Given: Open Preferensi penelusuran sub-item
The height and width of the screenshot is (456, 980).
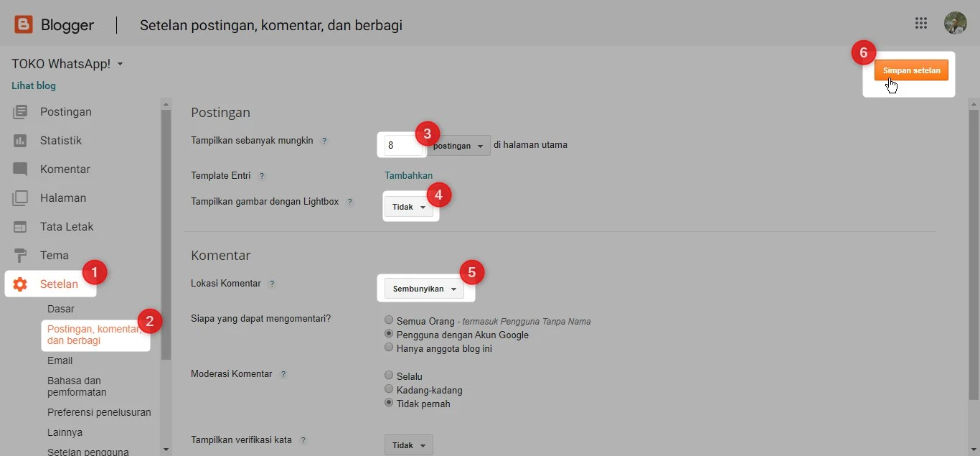Looking at the screenshot, I should (x=99, y=412).
